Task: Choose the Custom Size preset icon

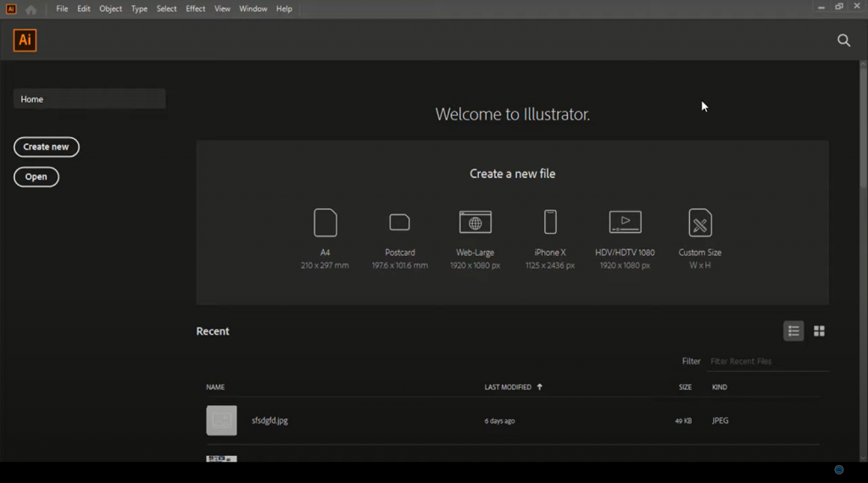Action: pyautogui.click(x=700, y=222)
